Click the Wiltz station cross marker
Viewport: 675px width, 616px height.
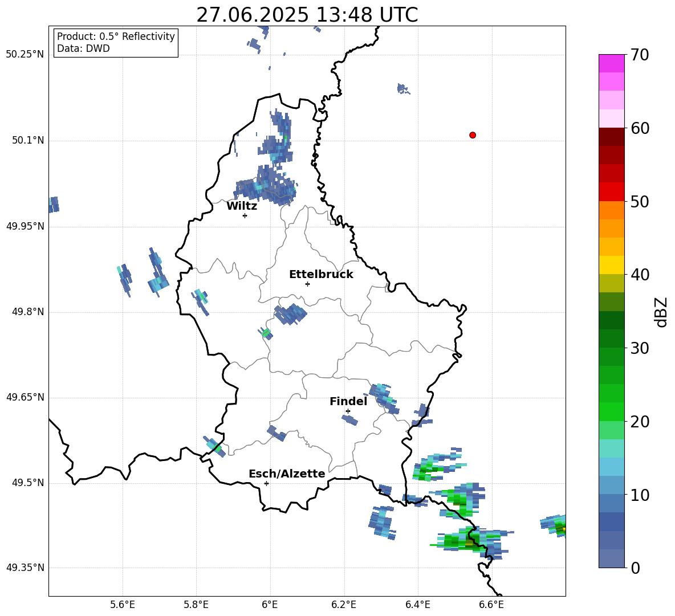pyautogui.click(x=245, y=215)
